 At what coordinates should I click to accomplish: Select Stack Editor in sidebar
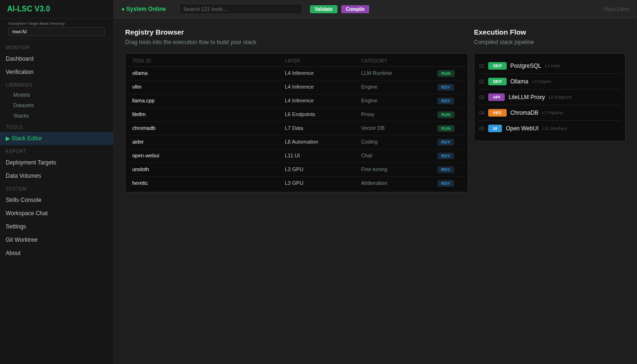coord(56,138)
